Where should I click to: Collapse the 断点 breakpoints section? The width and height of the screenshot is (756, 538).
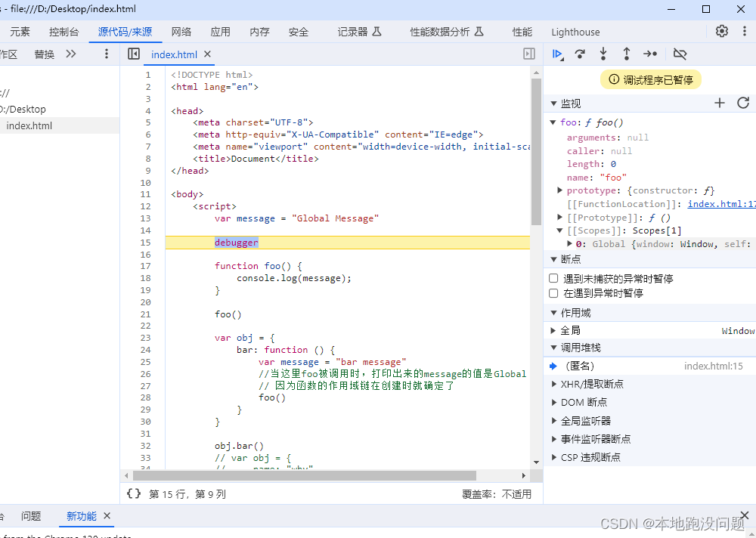coord(553,259)
